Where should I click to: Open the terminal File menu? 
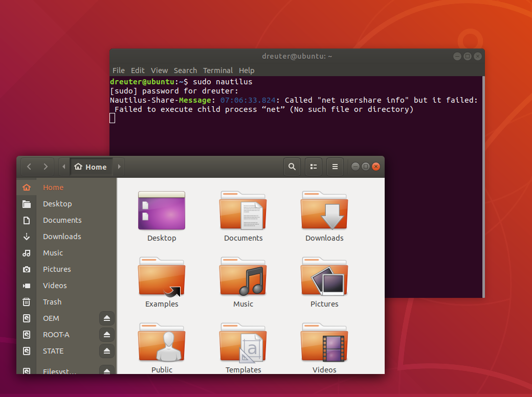[x=119, y=71]
